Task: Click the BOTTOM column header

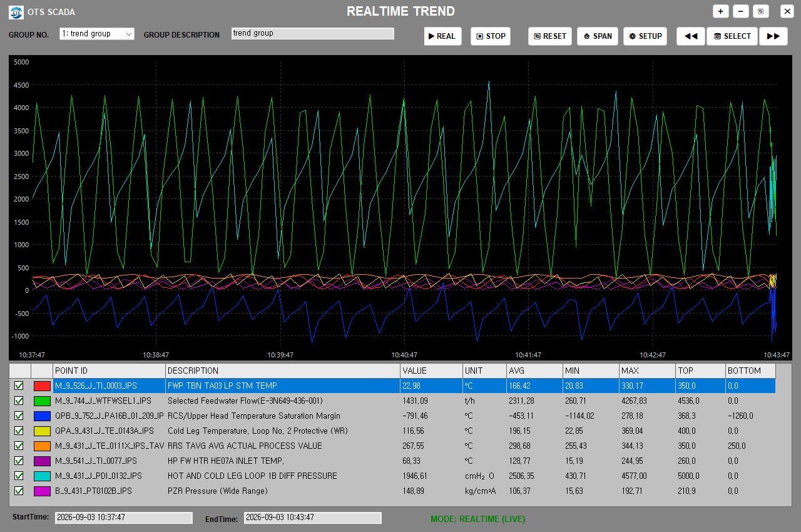Action: [x=751, y=371]
